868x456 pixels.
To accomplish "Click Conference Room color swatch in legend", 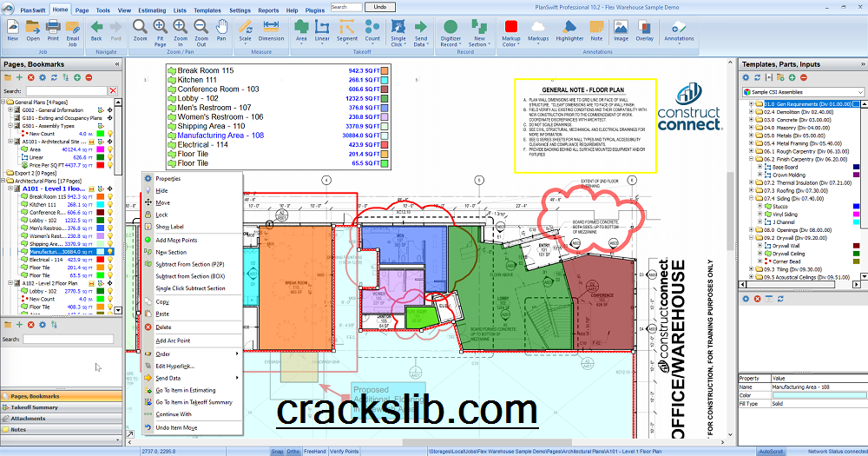I will [x=385, y=89].
